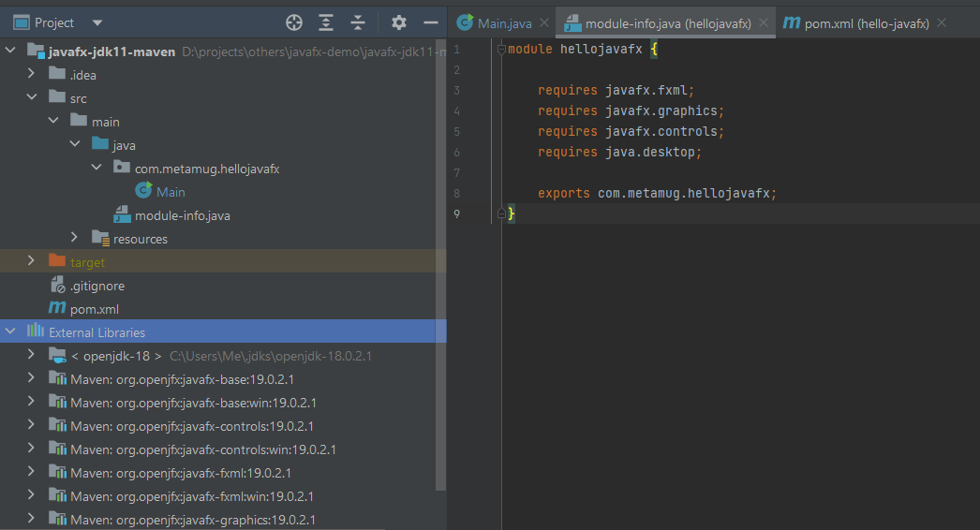Select module-info.java file icon in tree
The width and height of the screenshot is (980, 530).
(122, 214)
